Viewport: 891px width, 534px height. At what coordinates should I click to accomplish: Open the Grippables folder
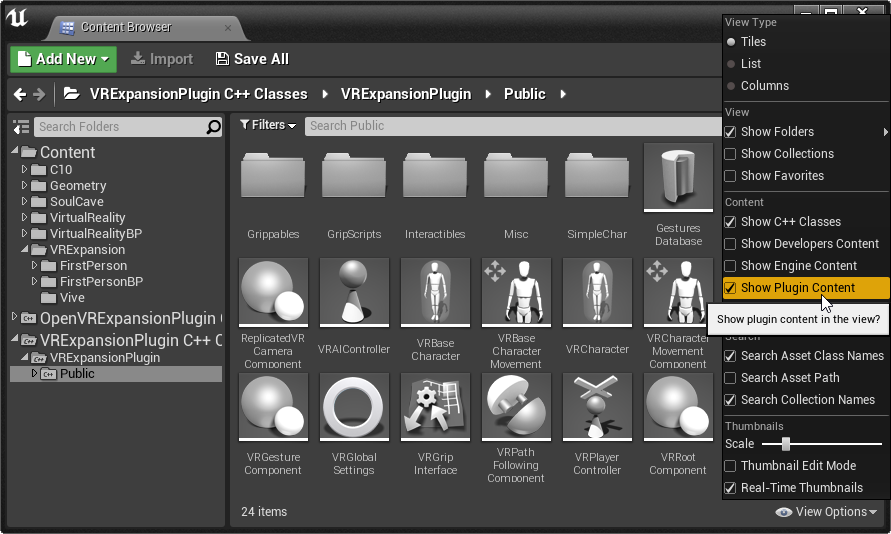pyautogui.click(x=273, y=176)
